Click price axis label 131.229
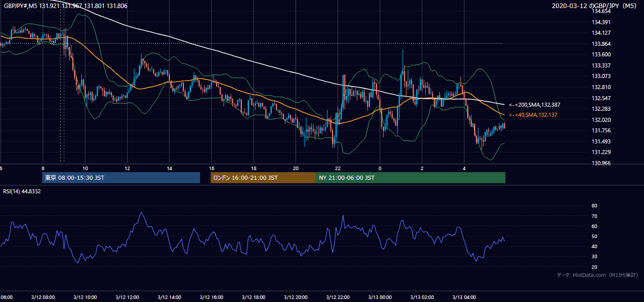 coord(601,153)
